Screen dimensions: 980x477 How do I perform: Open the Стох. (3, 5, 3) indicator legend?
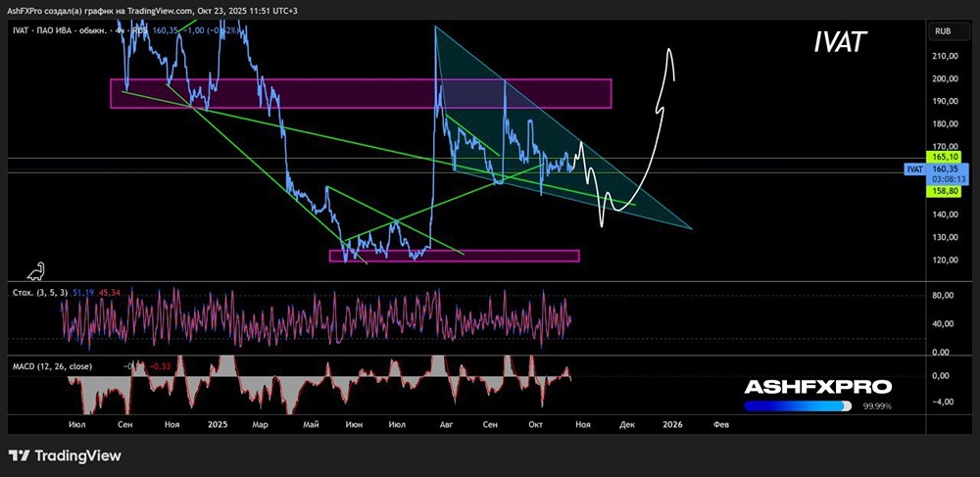[x=40, y=291]
